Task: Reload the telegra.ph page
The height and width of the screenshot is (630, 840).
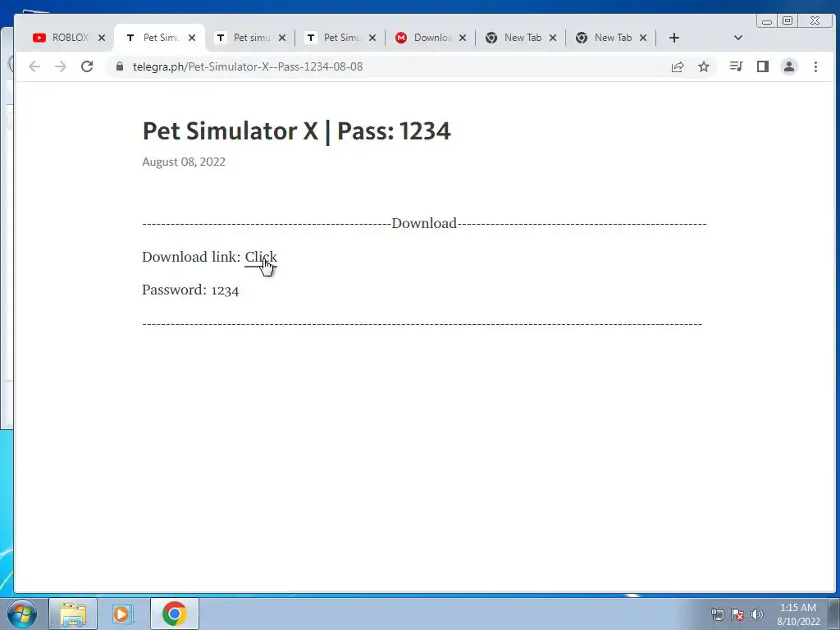Action: coord(87,66)
